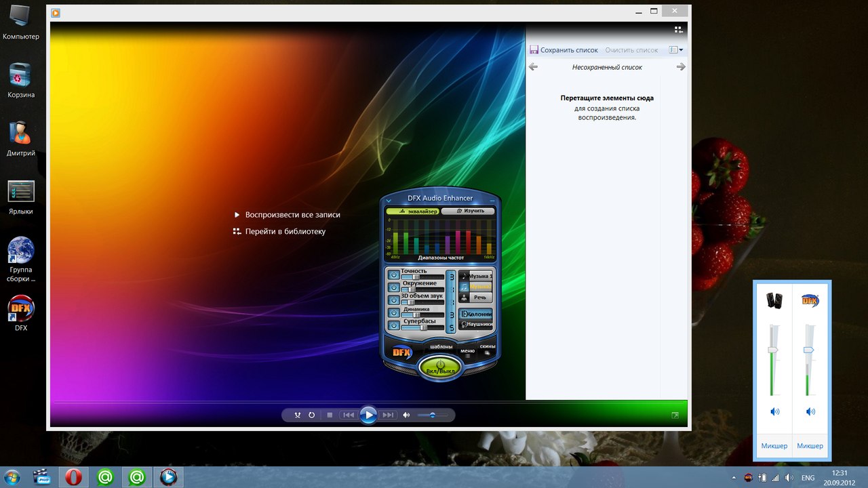Start playback with the round Play button

click(x=368, y=415)
